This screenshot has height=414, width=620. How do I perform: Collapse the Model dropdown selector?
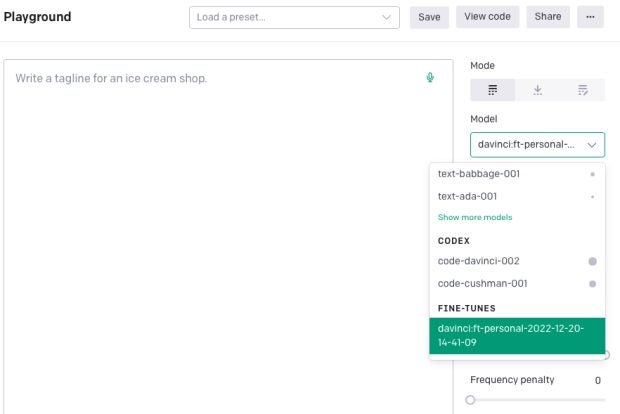pos(537,145)
